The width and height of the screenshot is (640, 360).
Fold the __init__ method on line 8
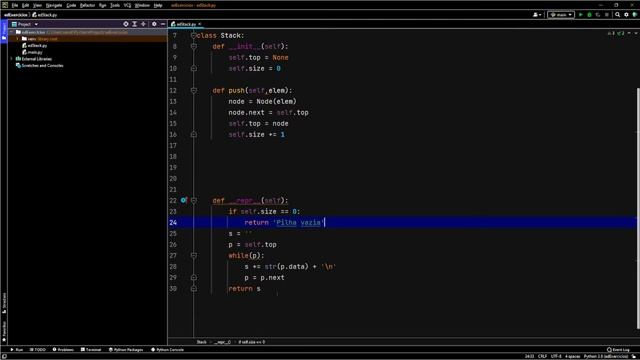coord(194,47)
